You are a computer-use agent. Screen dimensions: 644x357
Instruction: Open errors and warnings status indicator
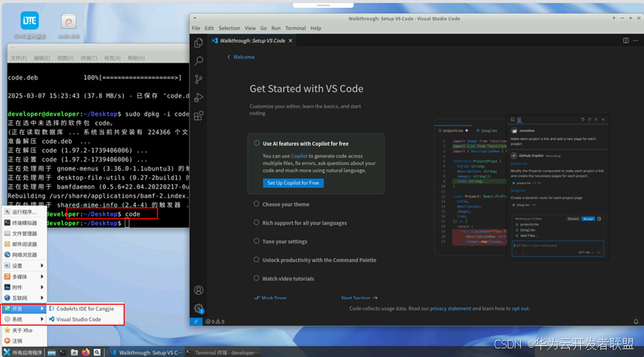215,322
